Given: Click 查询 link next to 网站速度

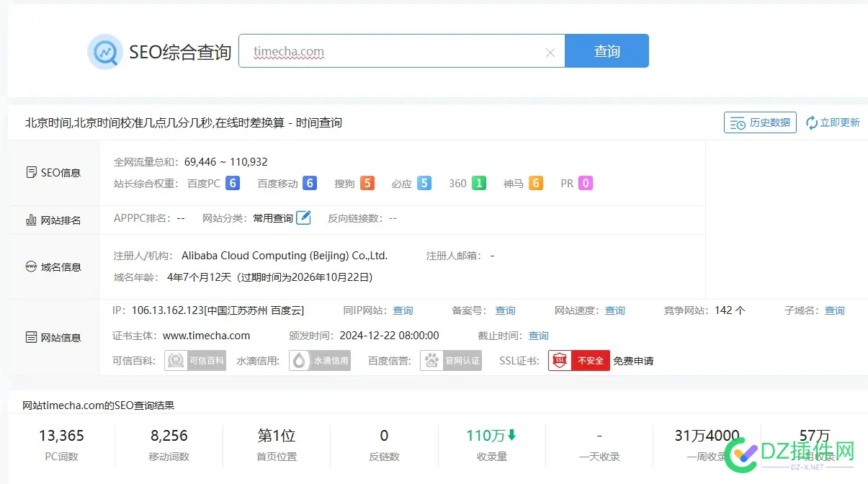Looking at the screenshot, I should click(614, 310).
